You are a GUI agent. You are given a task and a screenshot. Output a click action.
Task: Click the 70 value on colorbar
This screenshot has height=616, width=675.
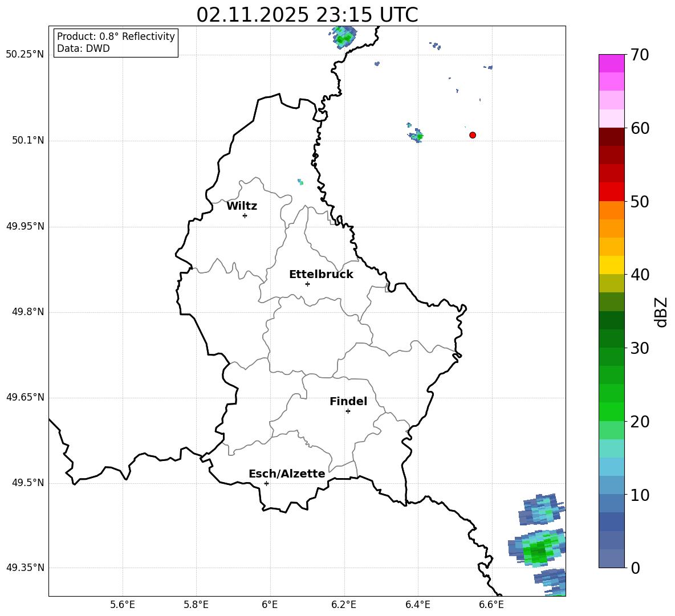(640, 55)
